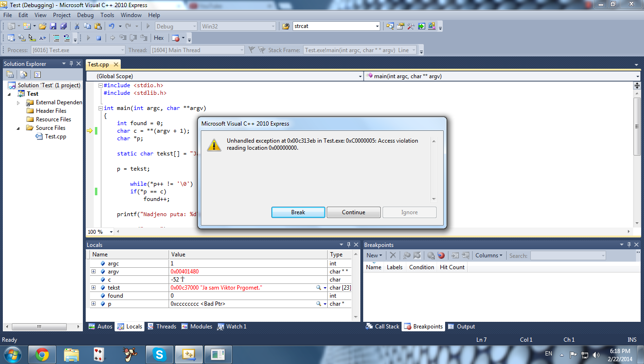
Task: Switch to the Watch 1 tab
Action: (232, 327)
